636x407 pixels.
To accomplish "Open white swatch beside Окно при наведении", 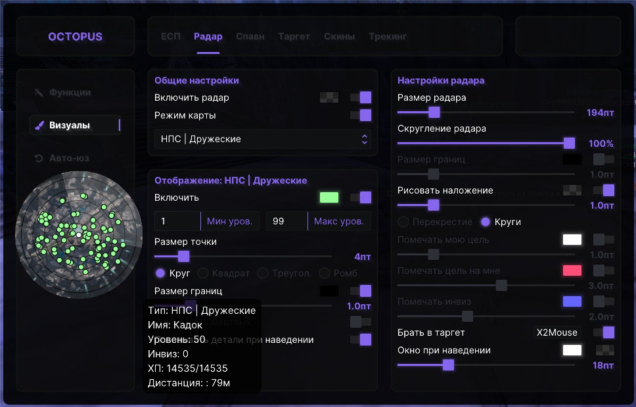I will click(x=572, y=350).
